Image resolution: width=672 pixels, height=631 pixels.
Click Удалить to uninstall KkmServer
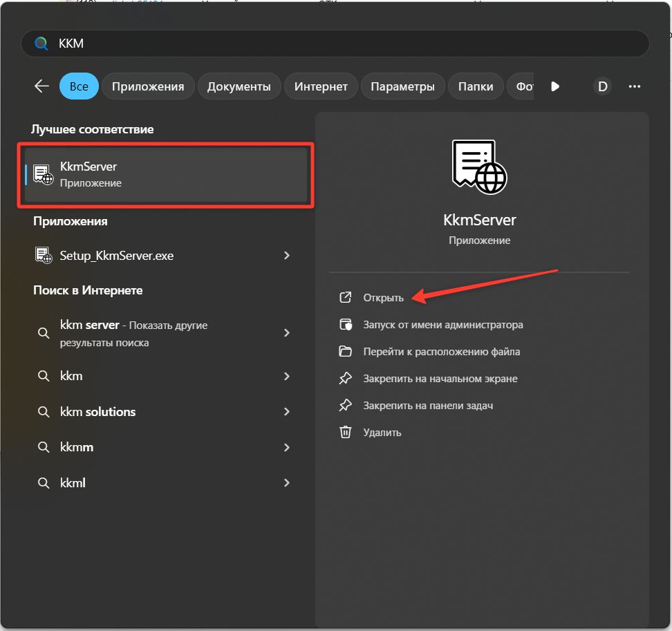coord(382,433)
